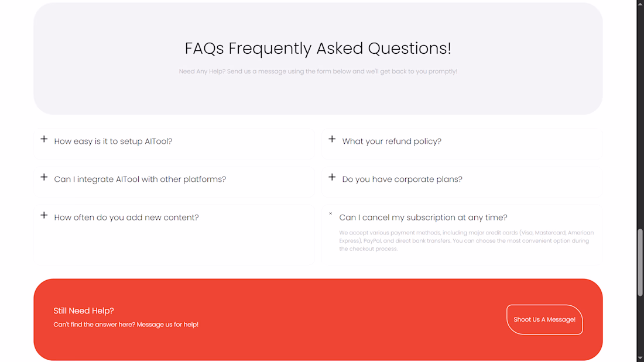Expand the 'How easy is it to setup AITool?' question
Image resolution: width=644 pixels, height=362 pixels.
pos(113,141)
